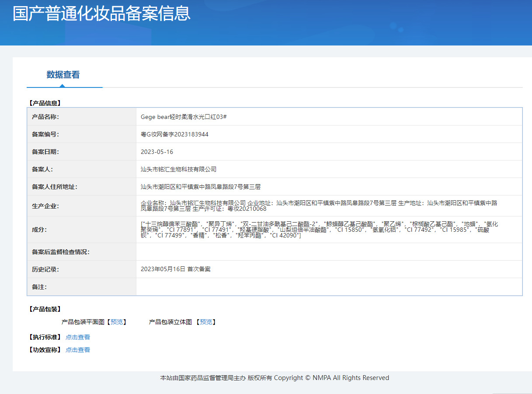Open the 数据查看 tab
This screenshot has height=394, width=532.
point(63,75)
